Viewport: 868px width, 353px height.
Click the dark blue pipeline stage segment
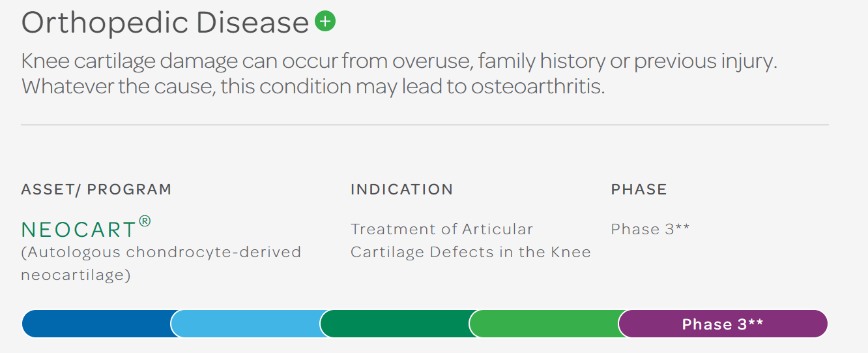(x=98, y=324)
